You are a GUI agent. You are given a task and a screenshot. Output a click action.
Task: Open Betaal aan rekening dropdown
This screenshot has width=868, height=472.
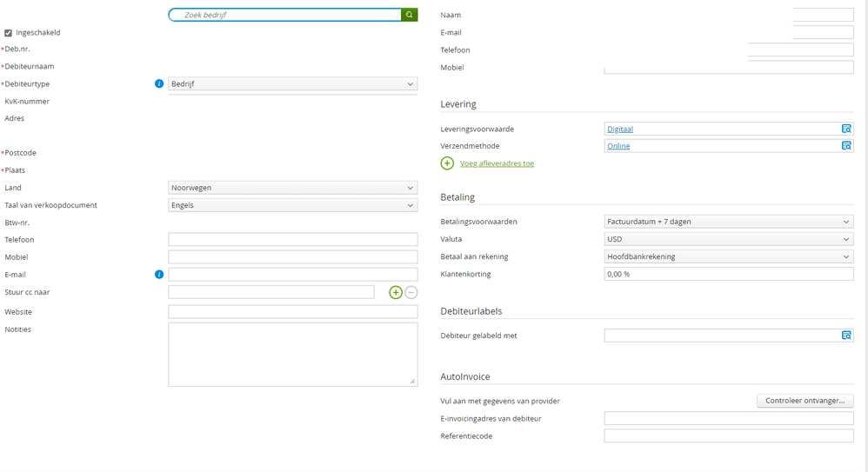729,256
